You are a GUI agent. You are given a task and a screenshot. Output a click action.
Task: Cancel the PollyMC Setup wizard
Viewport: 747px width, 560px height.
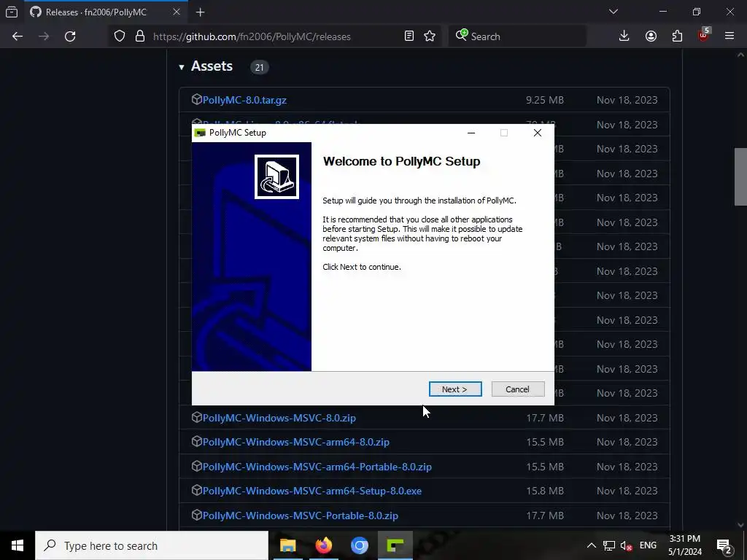[517, 389]
